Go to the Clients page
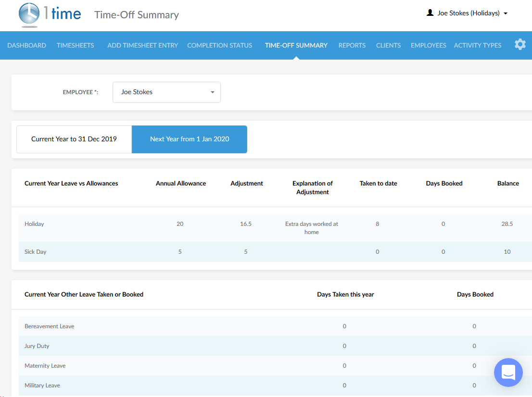The height and width of the screenshot is (397, 532). pos(388,45)
